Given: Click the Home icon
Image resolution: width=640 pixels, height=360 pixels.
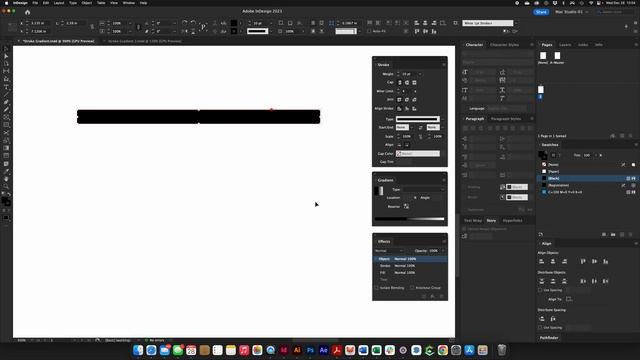Looking at the screenshot, I should [27, 12].
